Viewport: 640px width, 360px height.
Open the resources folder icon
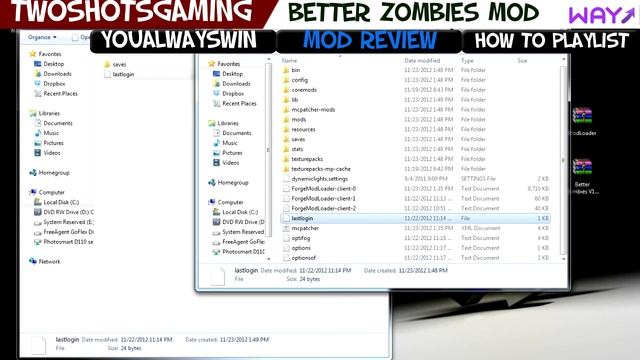pyautogui.click(x=286, y=129)
